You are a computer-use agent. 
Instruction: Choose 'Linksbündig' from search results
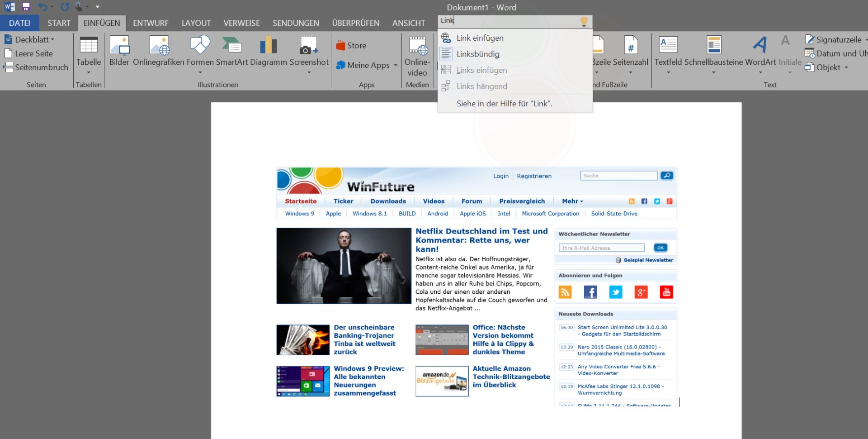coord(515,54)
